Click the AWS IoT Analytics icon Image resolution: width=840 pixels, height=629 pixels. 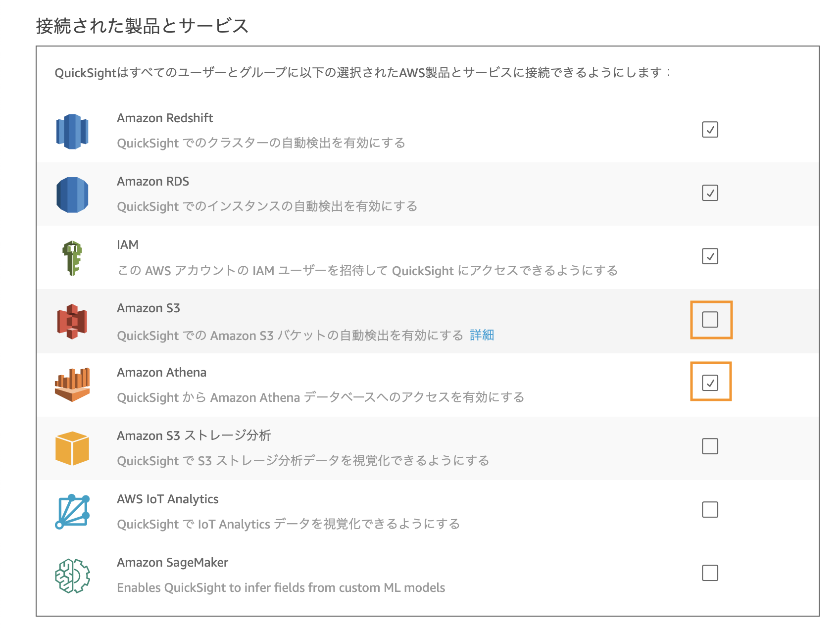72,511
